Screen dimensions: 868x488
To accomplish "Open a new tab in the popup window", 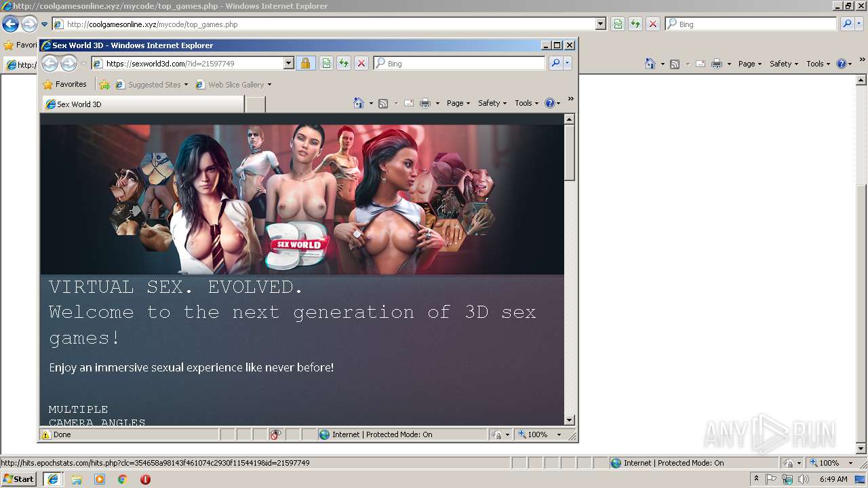I will [x=255, y=104].
